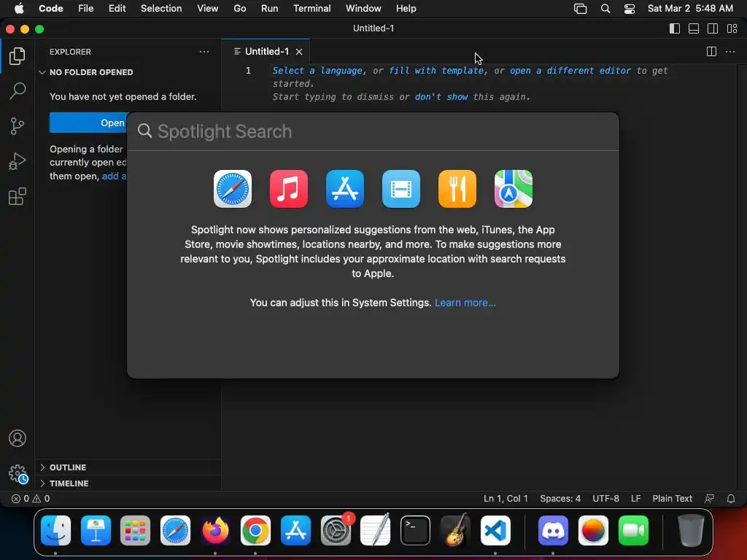Open the Manage gear icon
This screenshot has height=560, width=747.
[18, 474]
